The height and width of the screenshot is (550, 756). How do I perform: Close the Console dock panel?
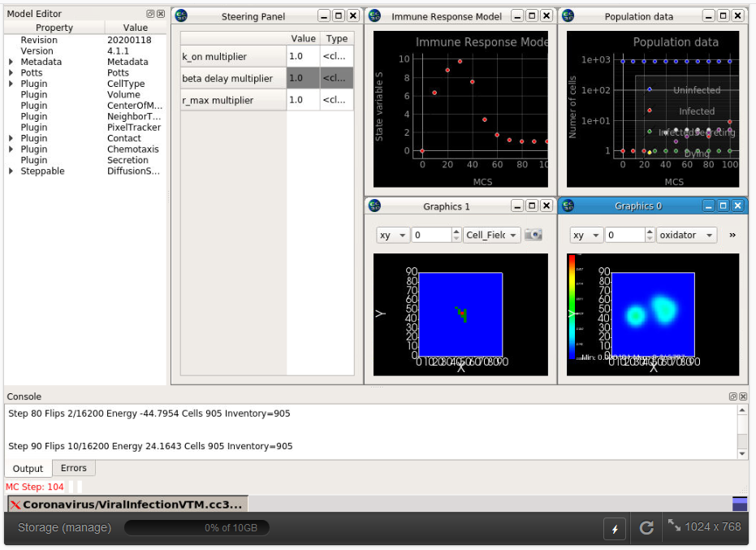click(743, 396)
